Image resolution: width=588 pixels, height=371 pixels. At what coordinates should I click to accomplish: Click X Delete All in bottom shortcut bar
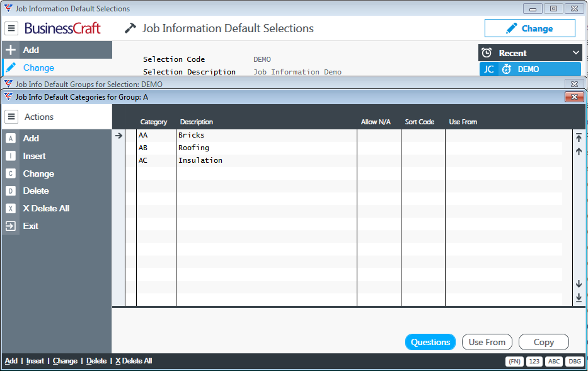click(134, 361)
